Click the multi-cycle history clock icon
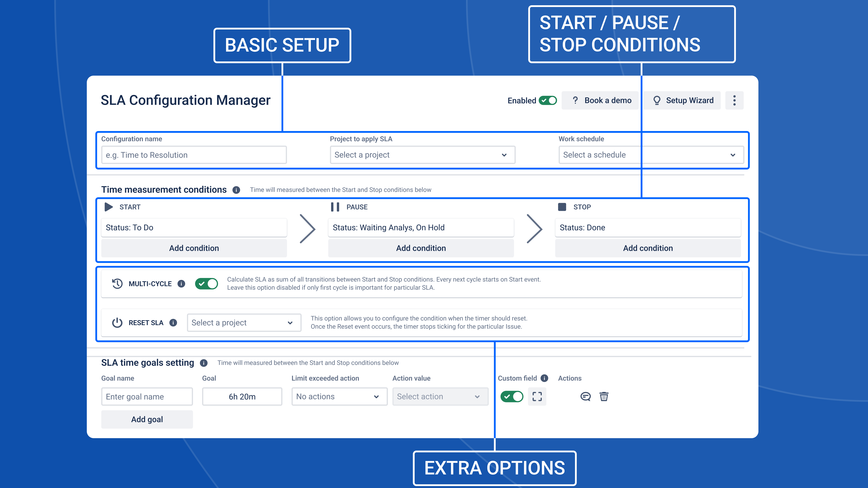Viewport: 868px width, 488px height. tap(117, 284)
